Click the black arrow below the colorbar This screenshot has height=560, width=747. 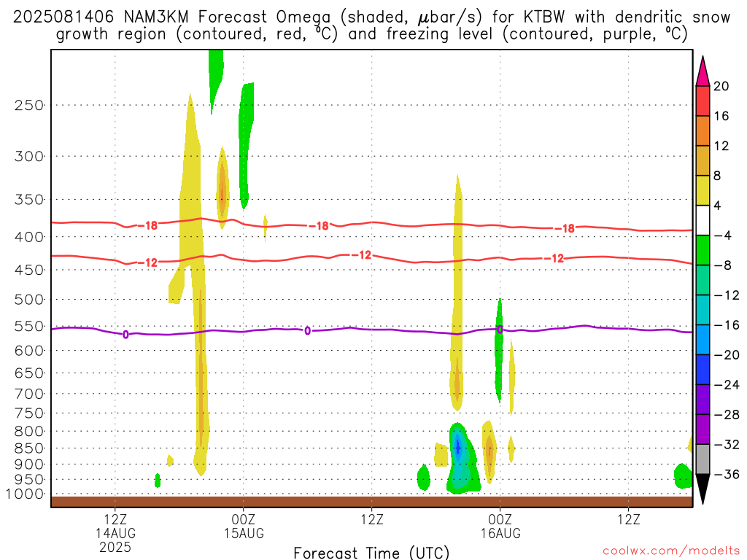703,489
